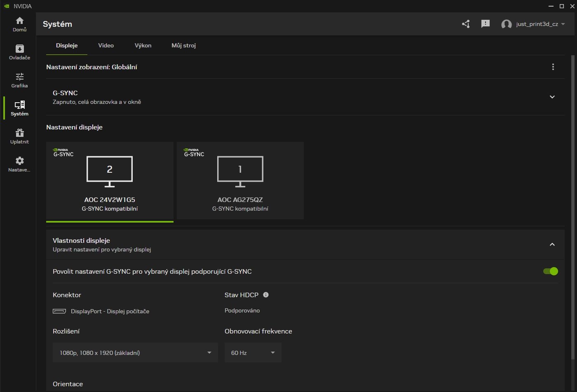Expand the G-SYNC section chevron
The image size is (577, 392).
pyautogui.click(x=552, y=97)
